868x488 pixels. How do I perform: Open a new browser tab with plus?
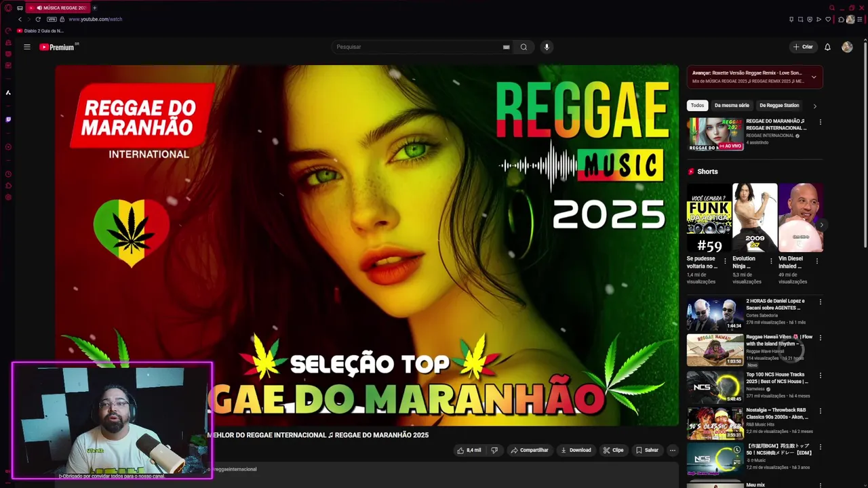click(x=94, y=7)
